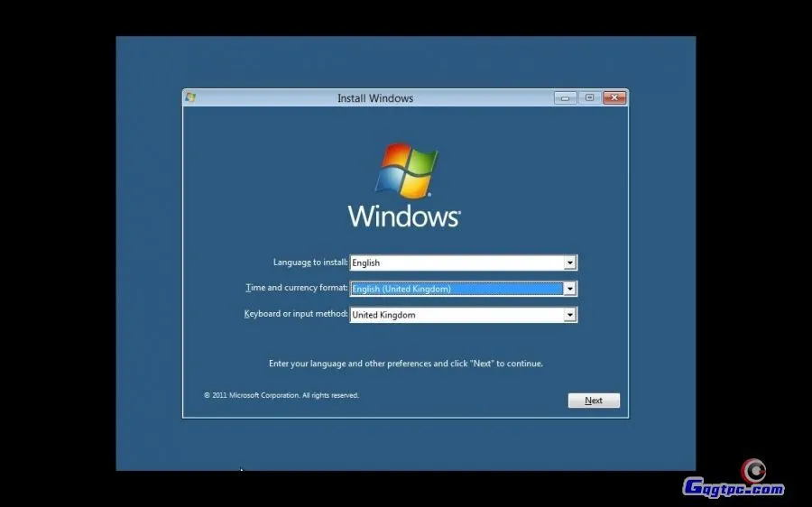
Task: Click the Keyboard or input method label
Action: click(295, 314)
